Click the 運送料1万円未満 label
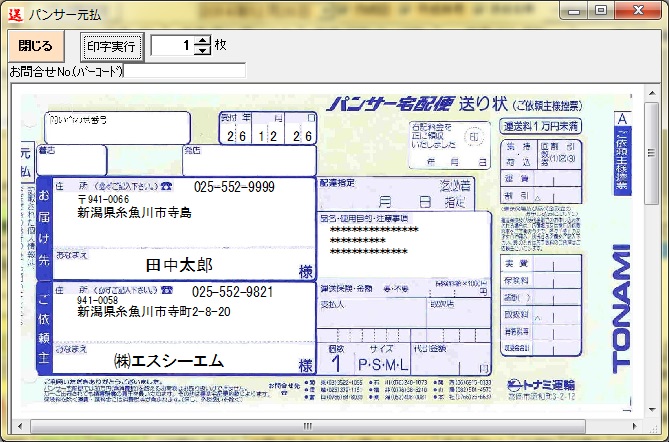The image size is (669, 442). (x=541, y=126)
